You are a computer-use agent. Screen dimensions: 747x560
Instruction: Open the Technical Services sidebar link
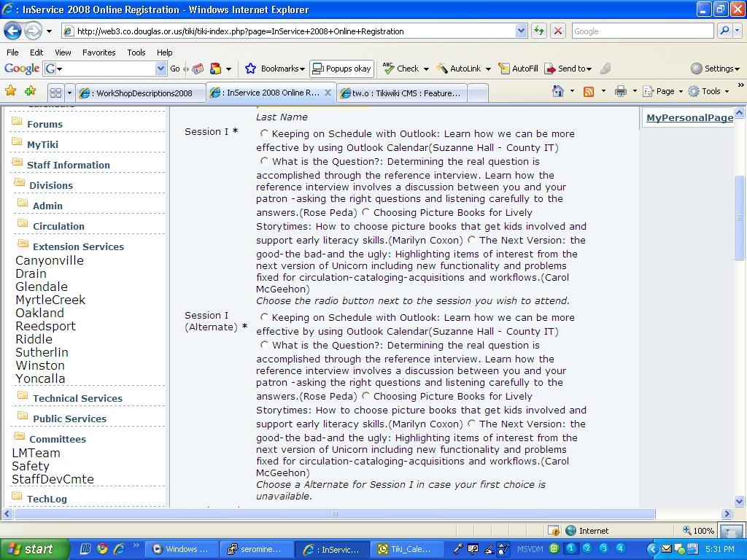(x=77, y=398)
